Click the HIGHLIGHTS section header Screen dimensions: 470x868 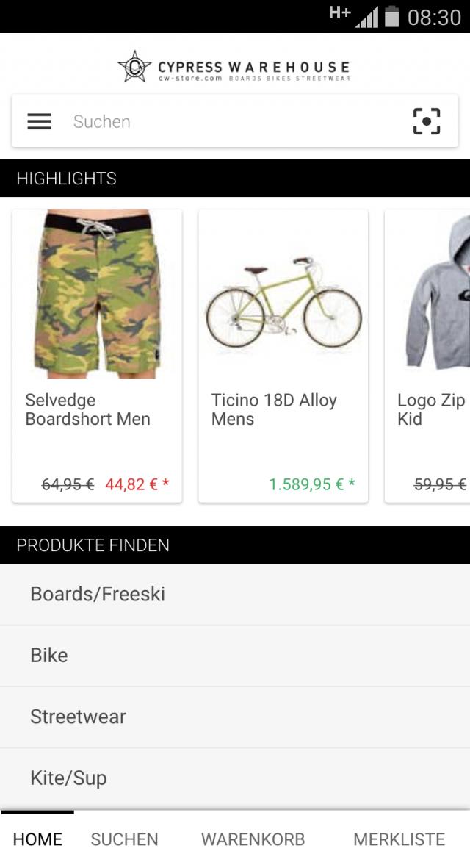pos(67,178)
